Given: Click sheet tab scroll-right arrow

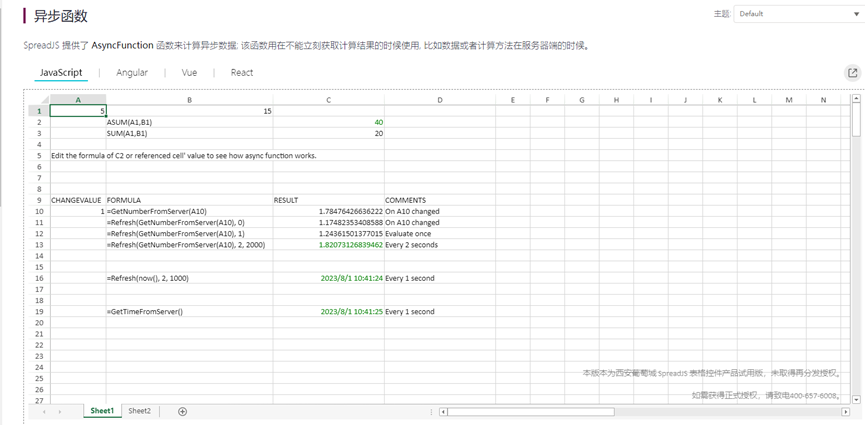Looking at the screenshot, I should [x=60, y=412].
